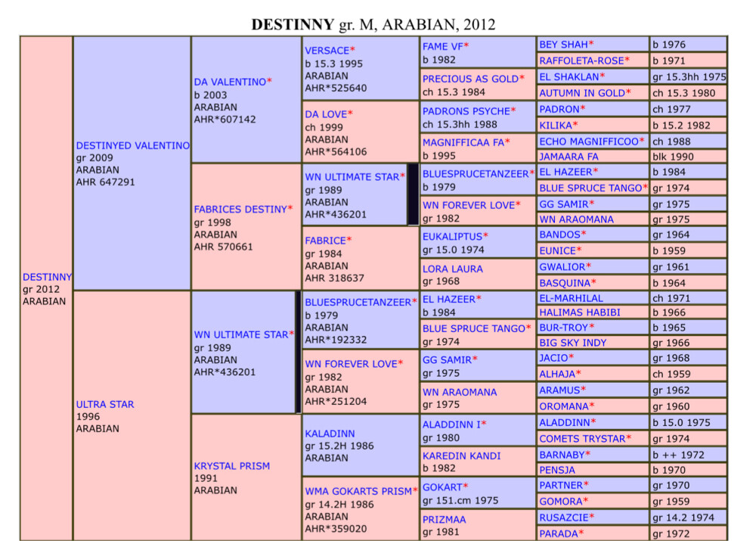Open the ALADDINN I link
This screenshot has width=756, height=541.
pyautogui.click(x=451, y=424)
